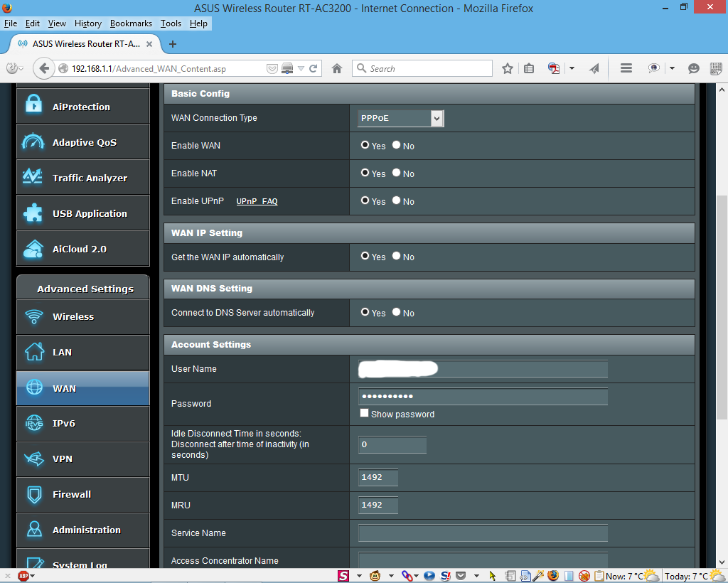Screen dimensions: 728x583
Task: Go back with browser Back arrow
Action: (x=44, y=69)
